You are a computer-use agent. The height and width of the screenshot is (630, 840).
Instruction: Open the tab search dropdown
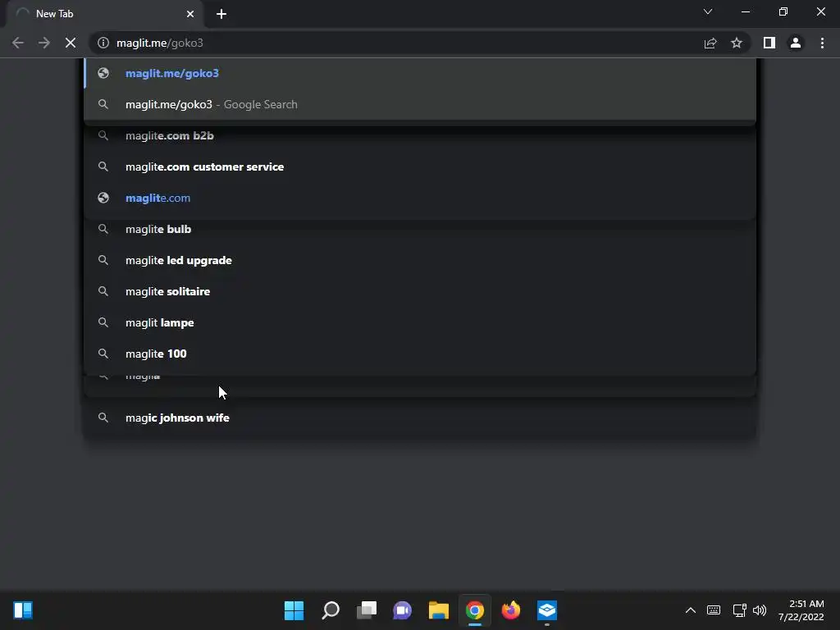pos(708,11)
